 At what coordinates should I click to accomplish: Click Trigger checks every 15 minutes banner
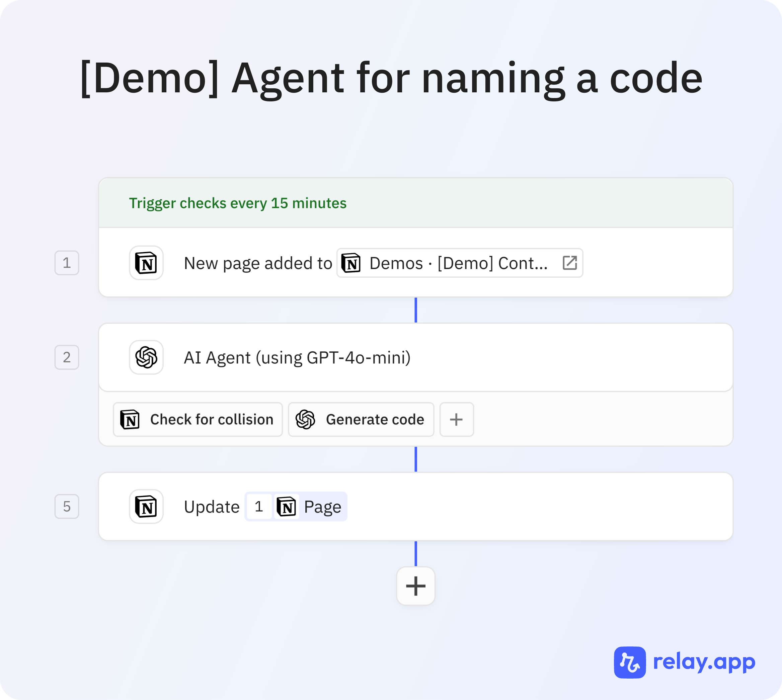coord(237,203)
